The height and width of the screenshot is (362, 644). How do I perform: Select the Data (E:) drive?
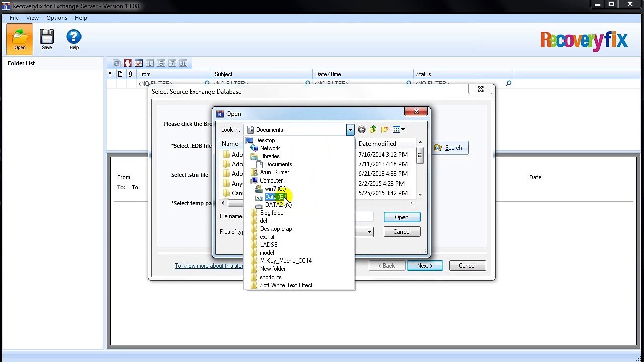point(275,197)
